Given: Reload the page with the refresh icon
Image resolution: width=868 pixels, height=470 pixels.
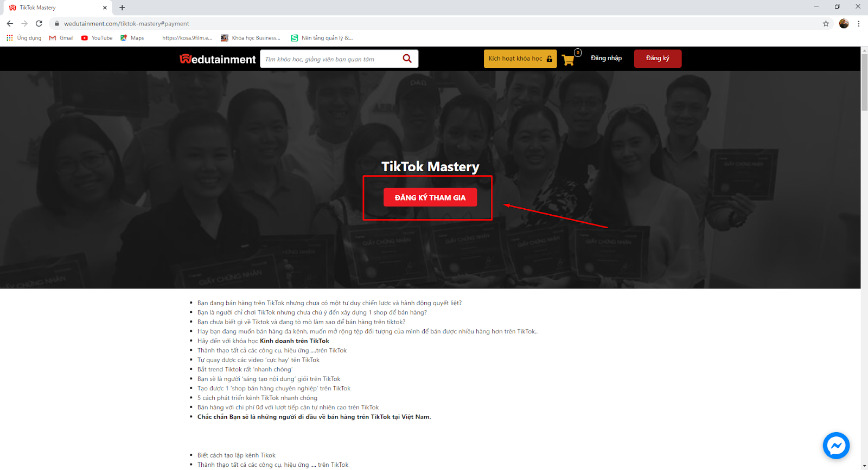Looking at the screenshot, I should coord(39,23).
